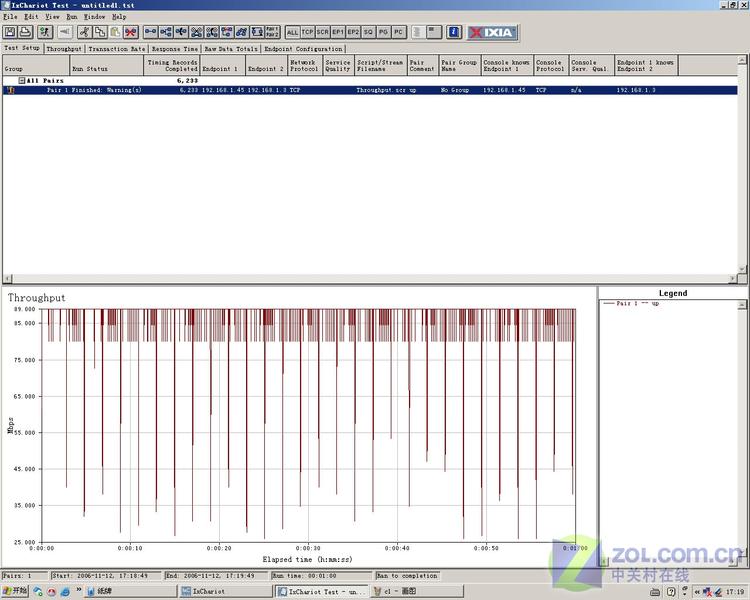Click the Add multicast group icon

click(x=166, y=32)
